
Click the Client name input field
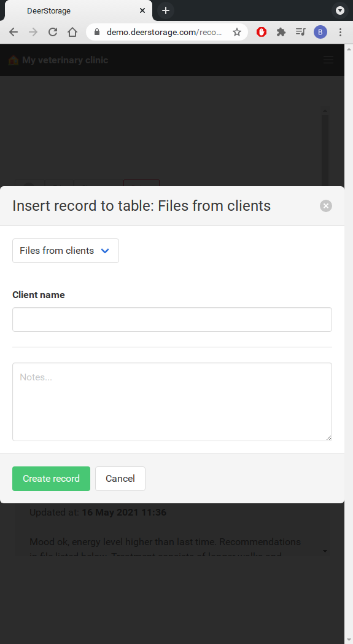point(172,320)
